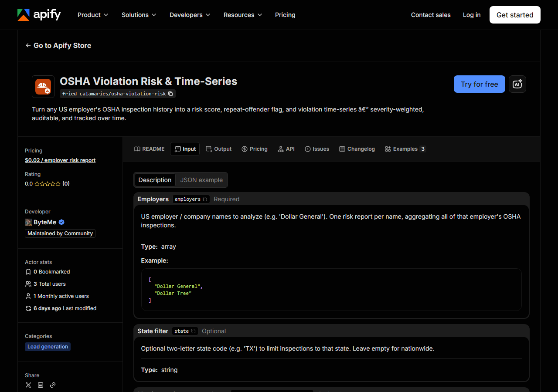Click the OSHA actor hard-hat icon

click(x=43, y=87)
